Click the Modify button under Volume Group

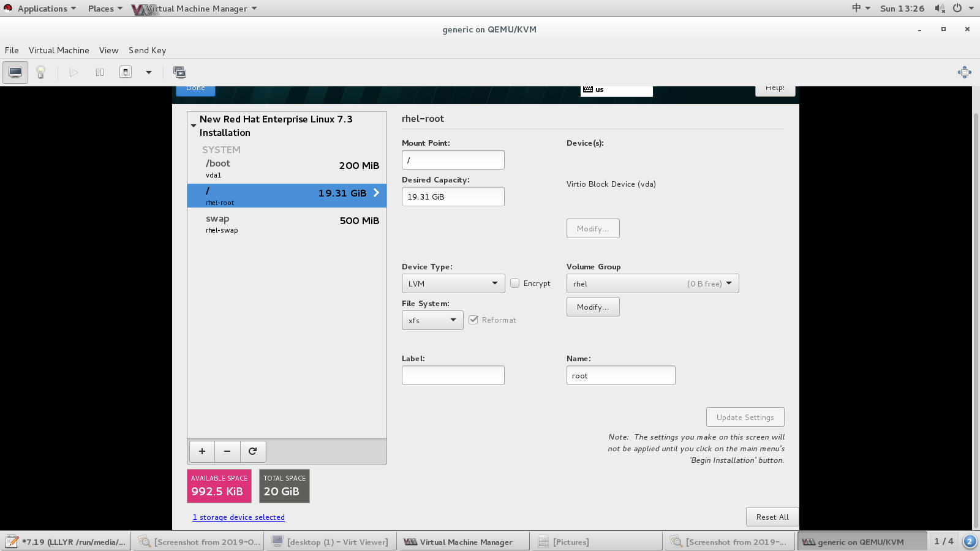(593, 307)
